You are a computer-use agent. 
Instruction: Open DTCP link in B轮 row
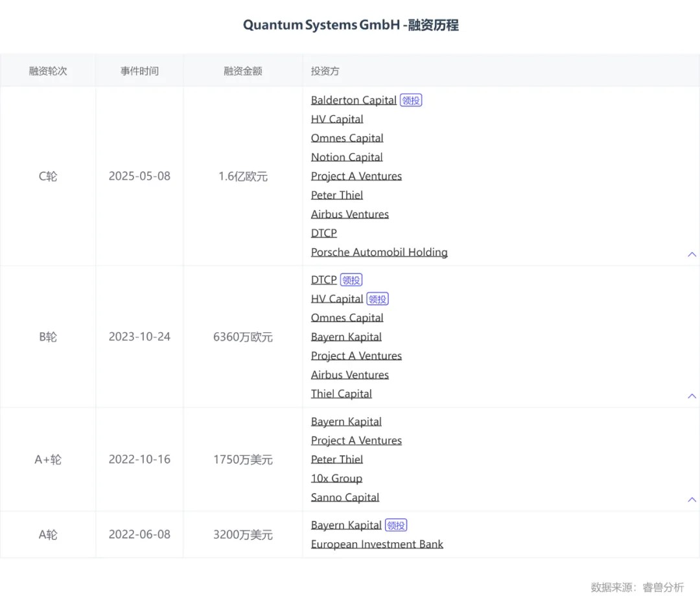(323, 280)
